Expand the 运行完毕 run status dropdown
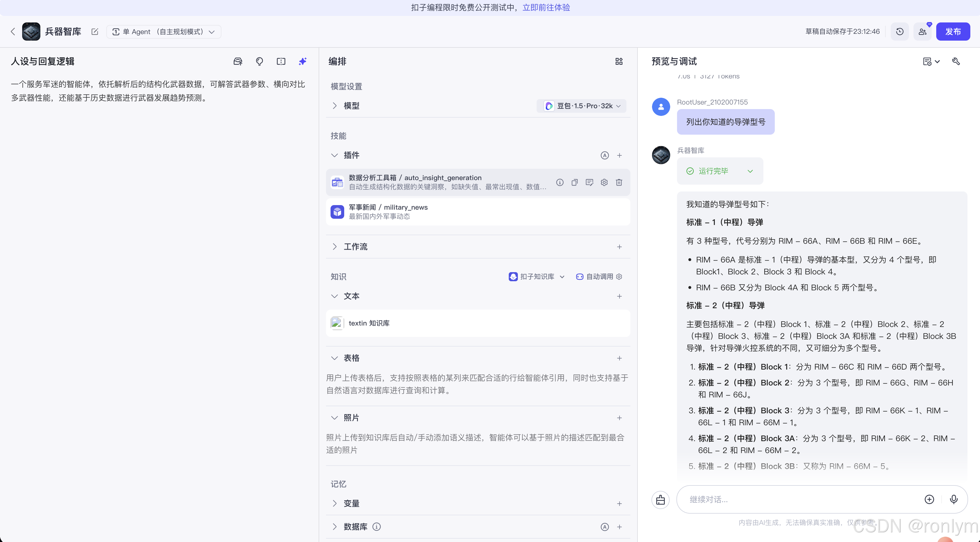Screen dimensions: 980x542 tap(720, 171)
